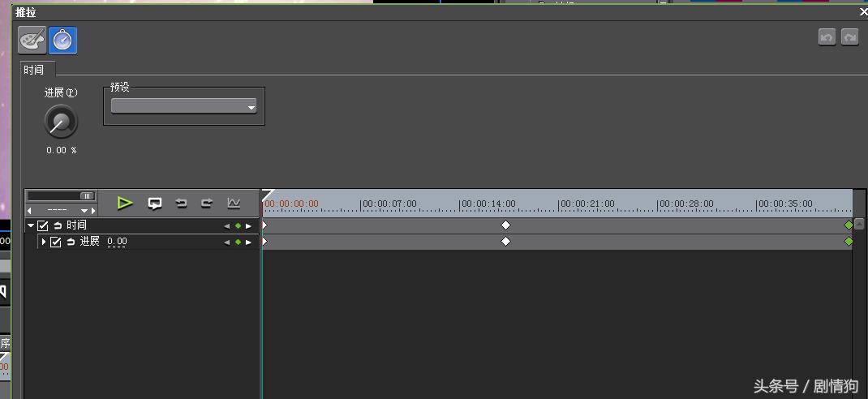
Task: Uncheck the 时间 track checkbox
Action: (x=43, y=225)
